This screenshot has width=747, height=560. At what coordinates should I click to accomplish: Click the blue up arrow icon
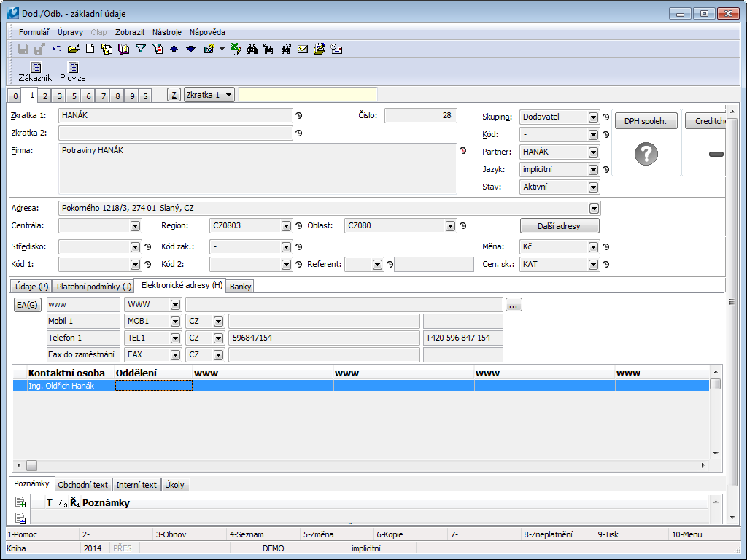click(174, 50)
